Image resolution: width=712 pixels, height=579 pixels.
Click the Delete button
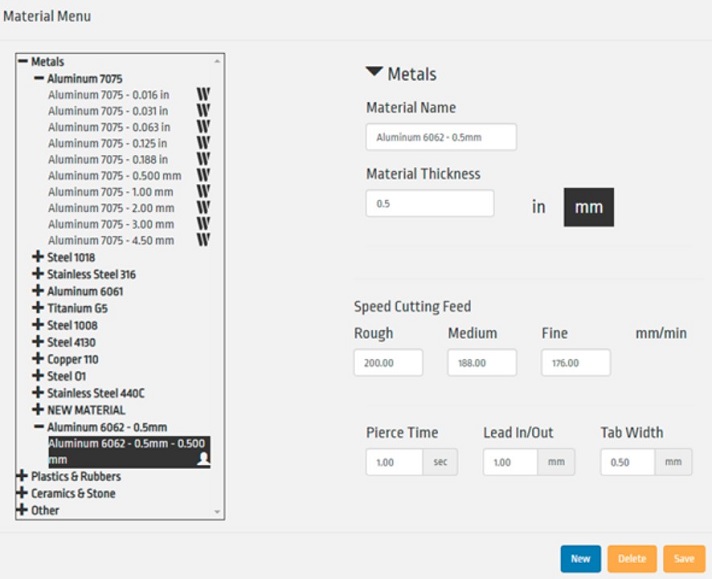point(631,559)
